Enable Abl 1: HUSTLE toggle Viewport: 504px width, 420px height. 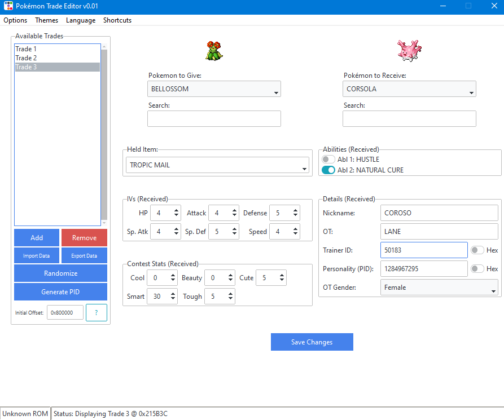tap(328, 160)
